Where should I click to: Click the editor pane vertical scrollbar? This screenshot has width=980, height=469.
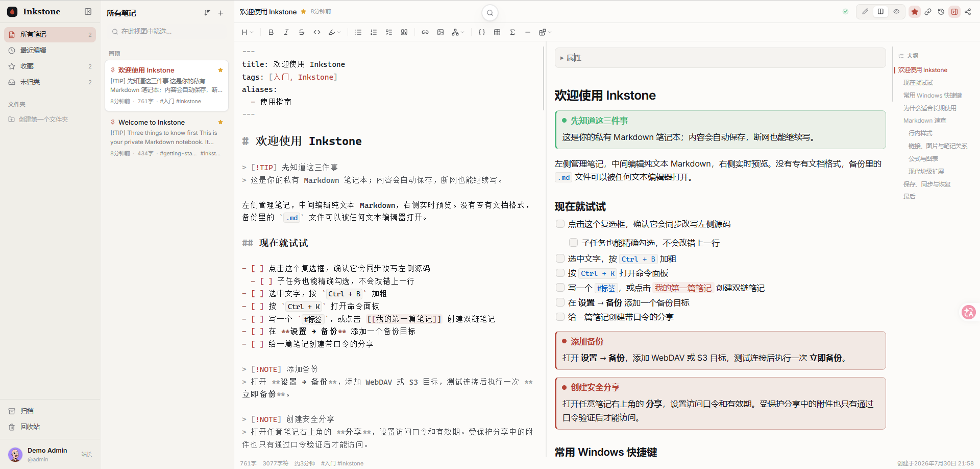pyautogui.click(x=544, y=79)
